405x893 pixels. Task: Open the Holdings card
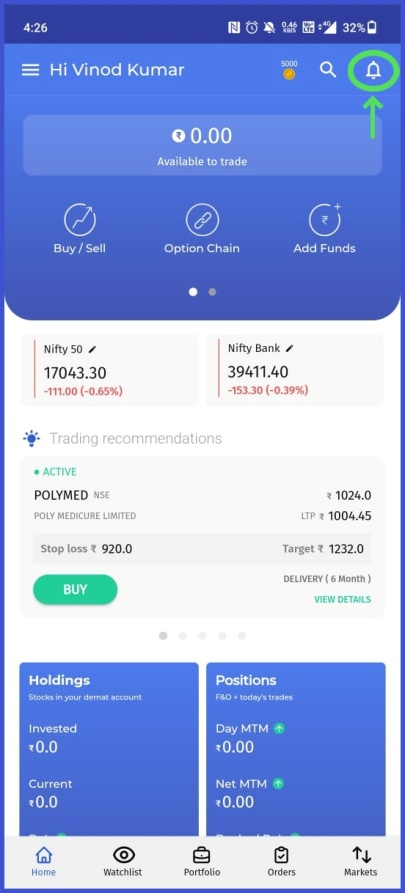point(109,749)
